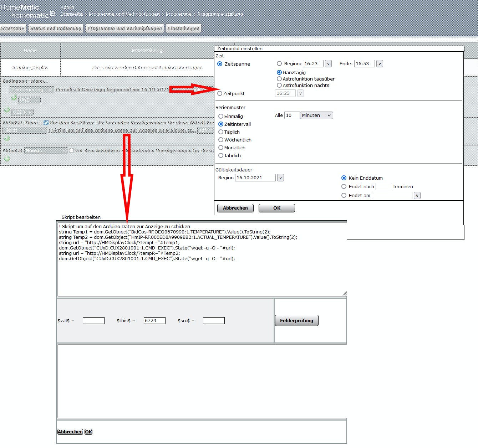Focus the $src$ input field

[x=214, y=320]
